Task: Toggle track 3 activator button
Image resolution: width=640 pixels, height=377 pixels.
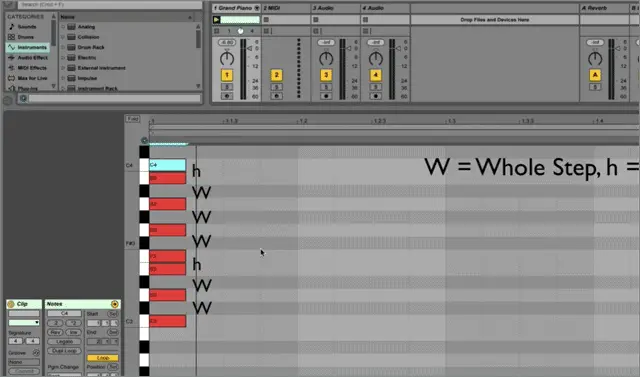Action: point(326,75)
